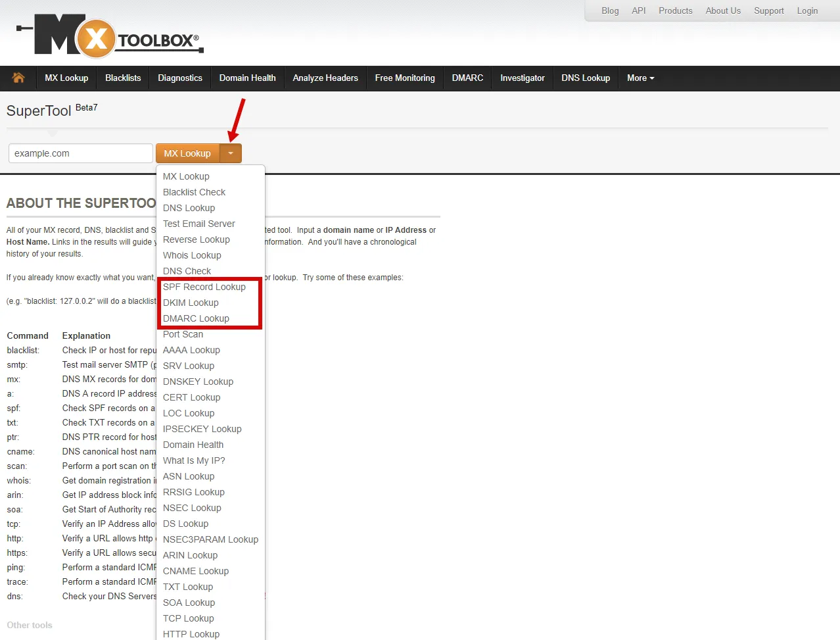840x640 pixels.
Task: Open the Domain Health nav item
Action: pos(248,78)
